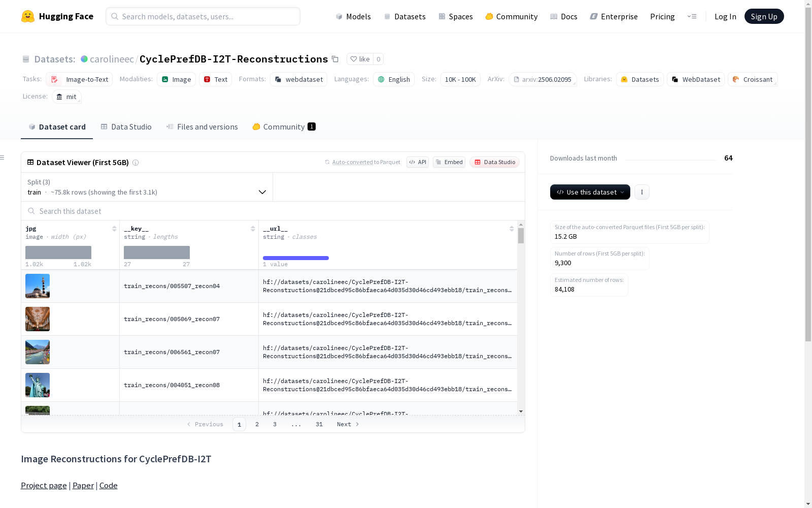Viewport: 812px width, 508px height.
Task: Sort the jpg column
Action: 114,229
